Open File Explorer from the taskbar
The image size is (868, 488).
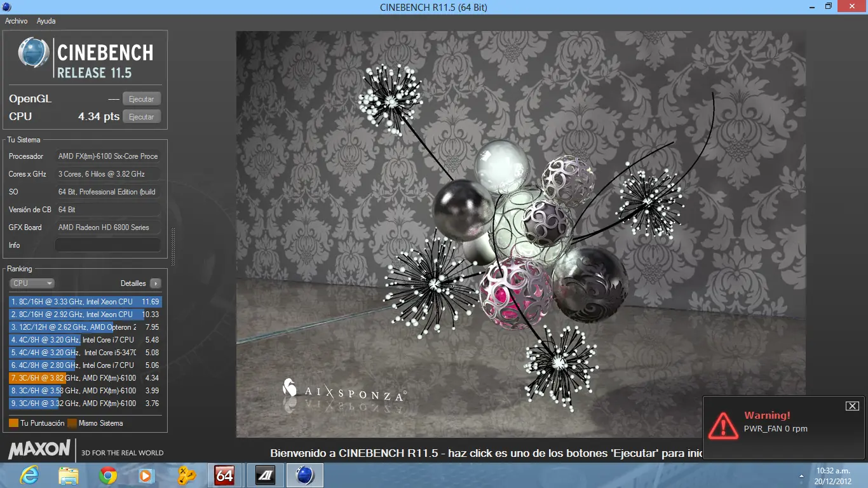tap(68, 475)
